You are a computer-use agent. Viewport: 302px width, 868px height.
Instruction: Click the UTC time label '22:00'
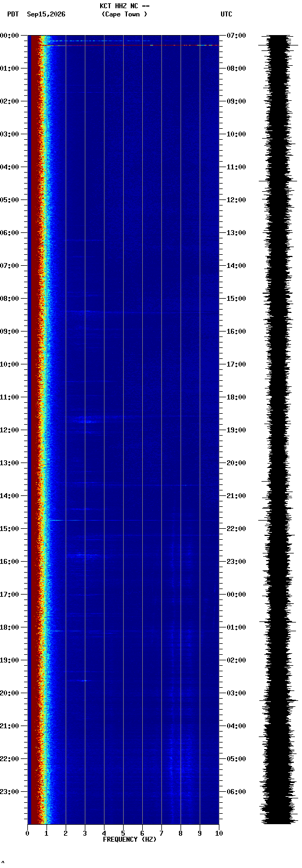pos(236,529)
